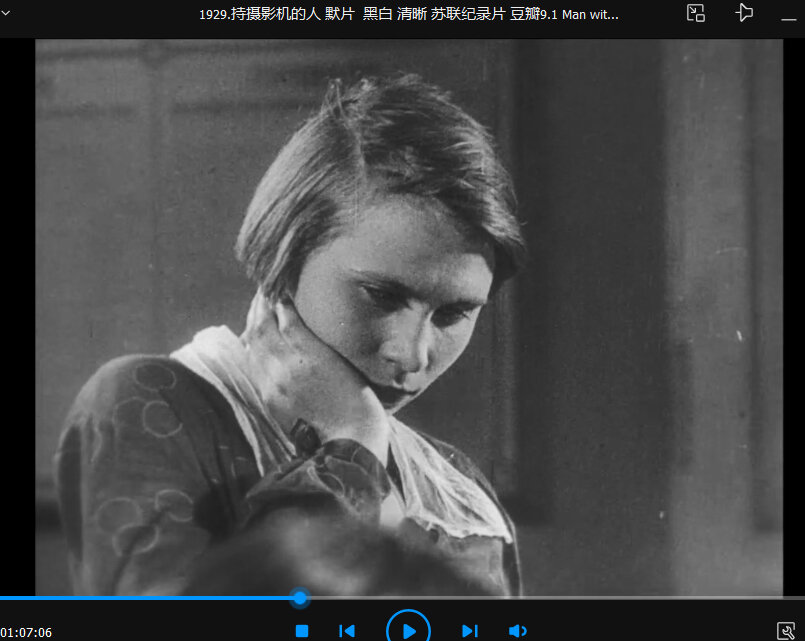Screen dimensions: 805x641
Task: Expand the top-left dropdown chevron
Action: point(6,13)
